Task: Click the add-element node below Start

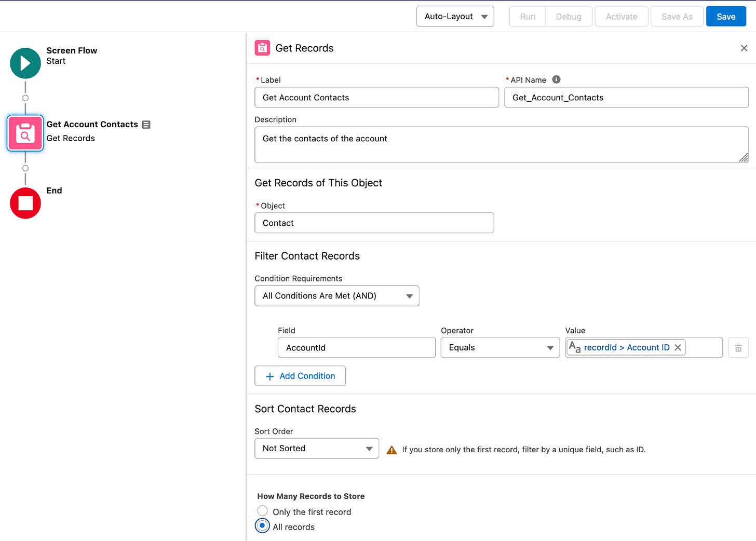Action: click(x=25, y=98)
